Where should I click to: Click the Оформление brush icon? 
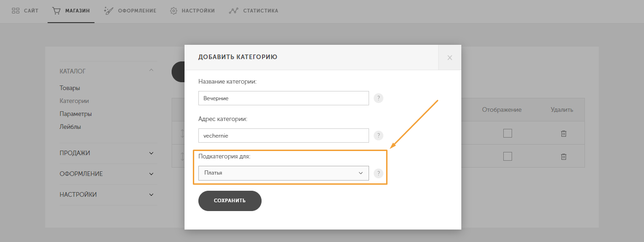click(x=108, y=11)
